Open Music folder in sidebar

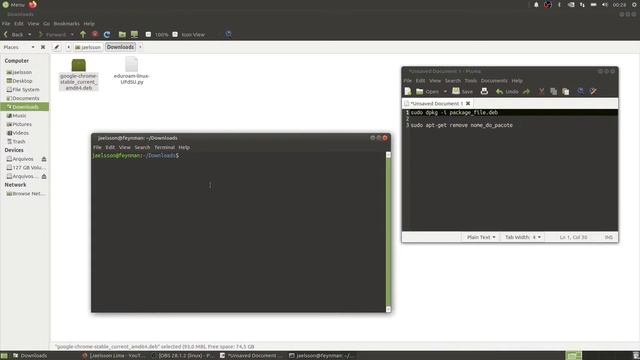tap(19, 116)
